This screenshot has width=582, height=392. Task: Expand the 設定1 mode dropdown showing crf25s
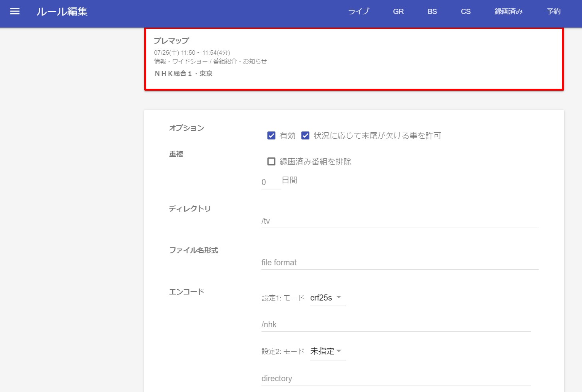point(327,298)
